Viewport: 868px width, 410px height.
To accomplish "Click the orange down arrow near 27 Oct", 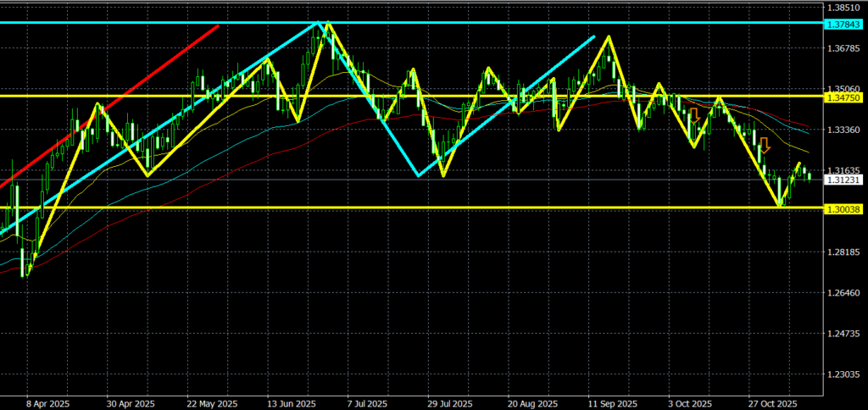I will click(x=764, y=145).
